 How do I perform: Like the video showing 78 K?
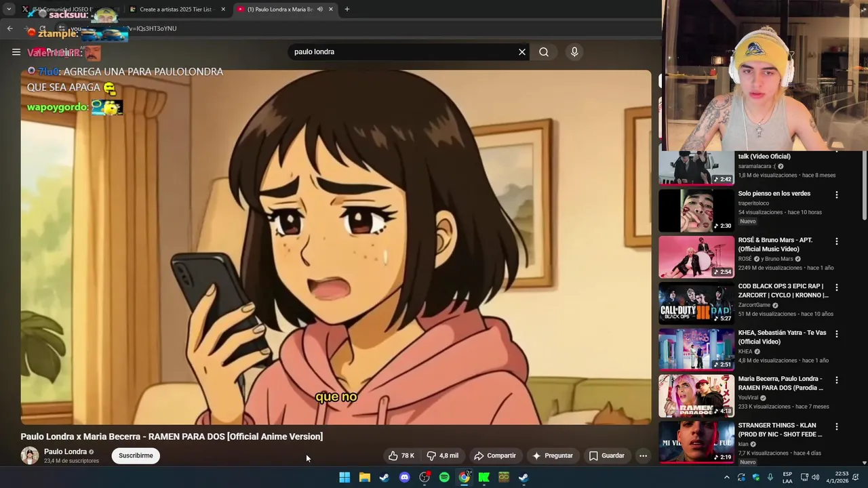coord(401,455)
